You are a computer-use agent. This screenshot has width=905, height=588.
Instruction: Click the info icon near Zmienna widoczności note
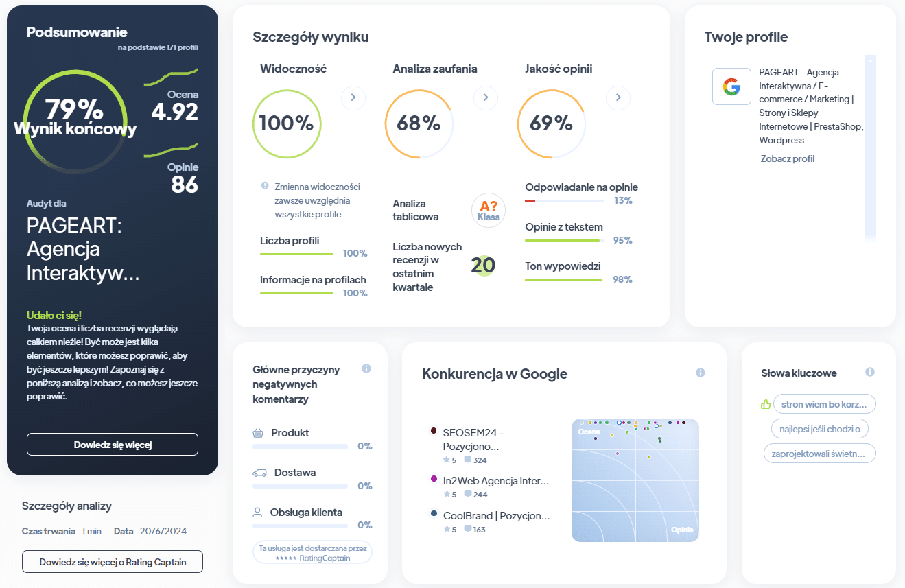265,186
